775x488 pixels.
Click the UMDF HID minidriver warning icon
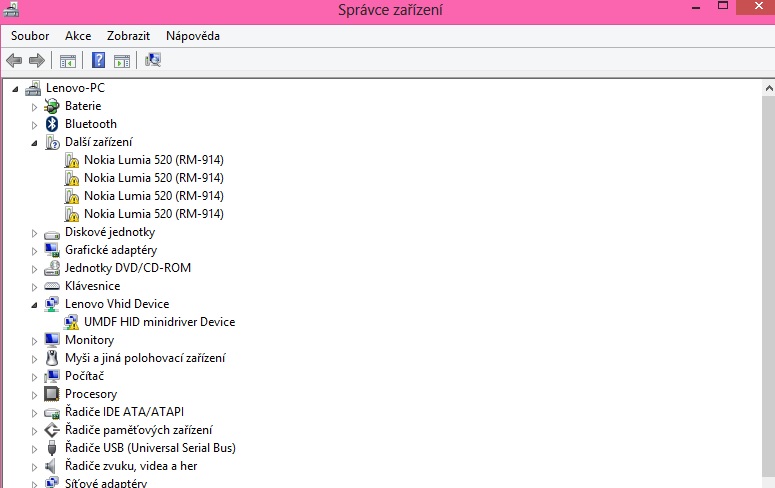pyautogui.click(x=72, y=322)
